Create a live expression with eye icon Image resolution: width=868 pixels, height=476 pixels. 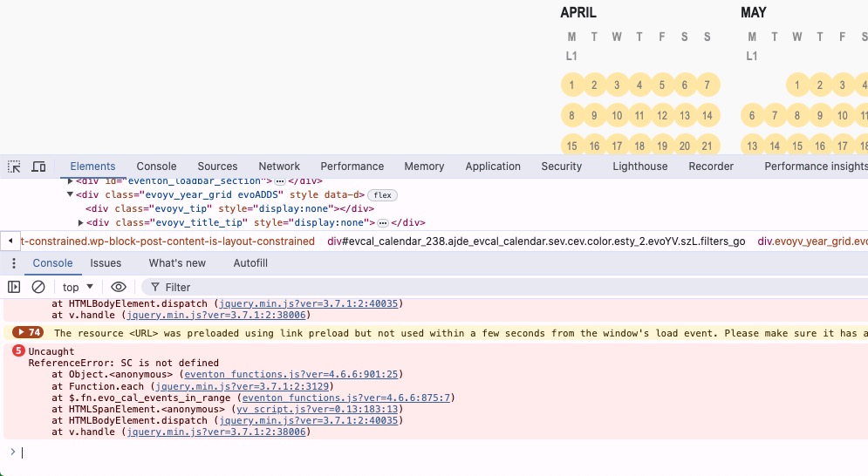[x=119, y=288]
